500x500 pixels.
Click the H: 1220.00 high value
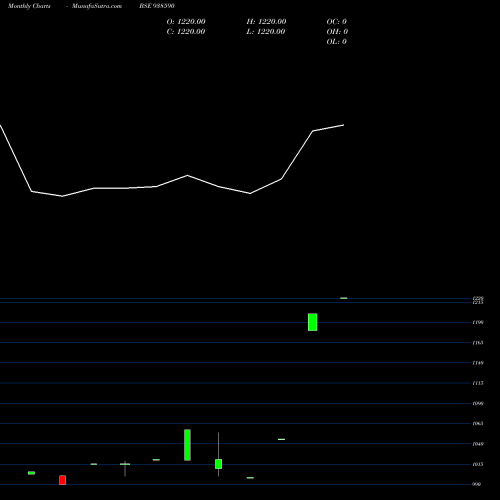tap(266, 22)
